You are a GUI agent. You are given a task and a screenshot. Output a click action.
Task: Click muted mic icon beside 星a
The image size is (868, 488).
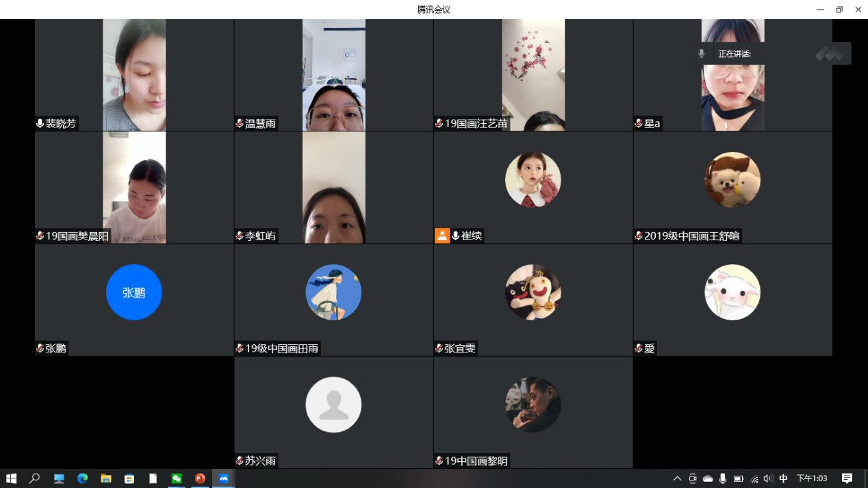point(639,123)
